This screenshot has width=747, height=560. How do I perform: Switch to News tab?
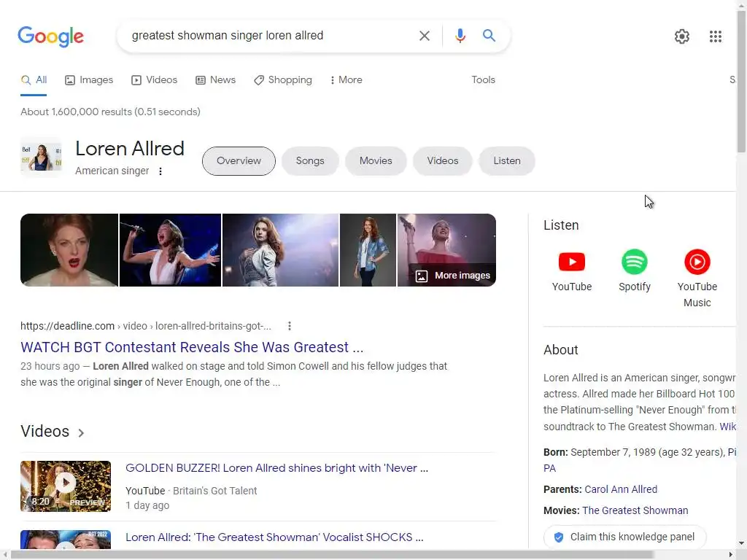[216, 80]
